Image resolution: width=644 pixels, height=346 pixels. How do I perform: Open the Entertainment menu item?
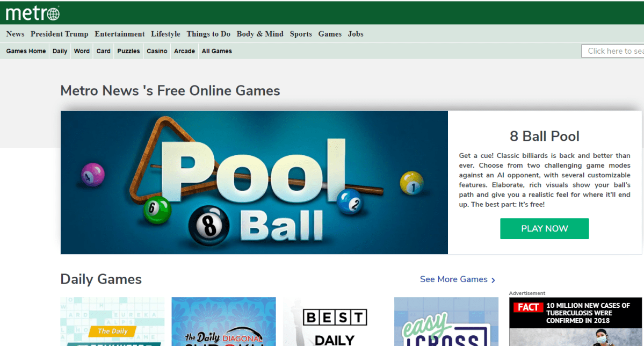pos(120,34)
